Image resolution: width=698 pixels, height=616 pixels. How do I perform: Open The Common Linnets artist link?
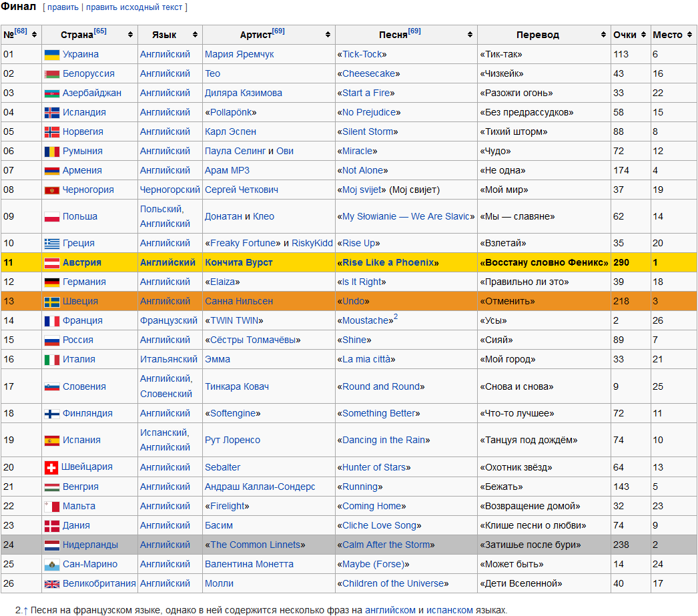[x=255, y=545]
